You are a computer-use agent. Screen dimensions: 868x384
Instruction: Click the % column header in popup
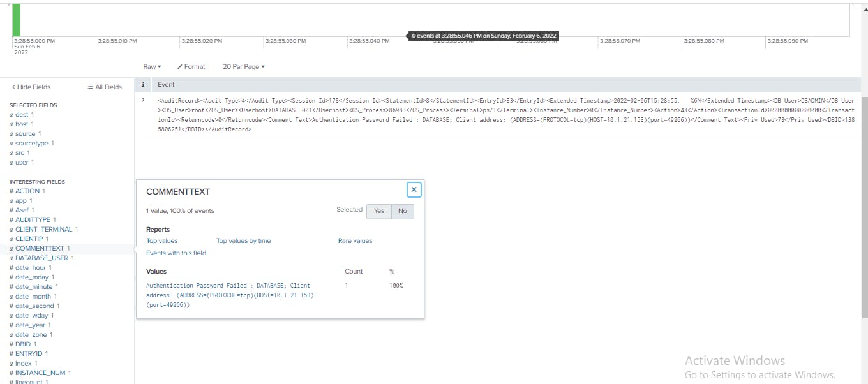[392, 272]
